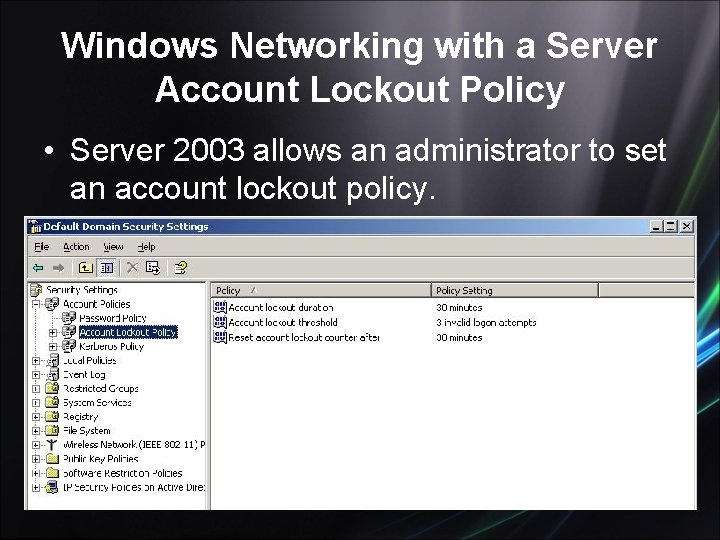Expand the Local Policies node
This screenshot has width=720, height=540.
[36, 361]
